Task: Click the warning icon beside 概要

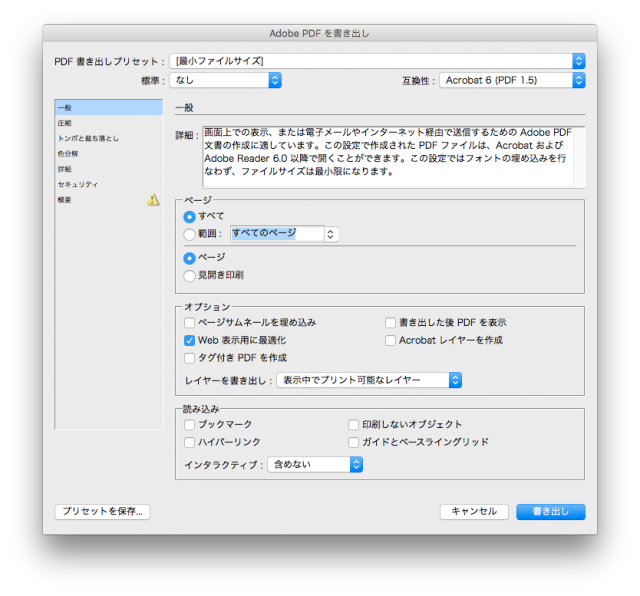Action: coord(153,200)
